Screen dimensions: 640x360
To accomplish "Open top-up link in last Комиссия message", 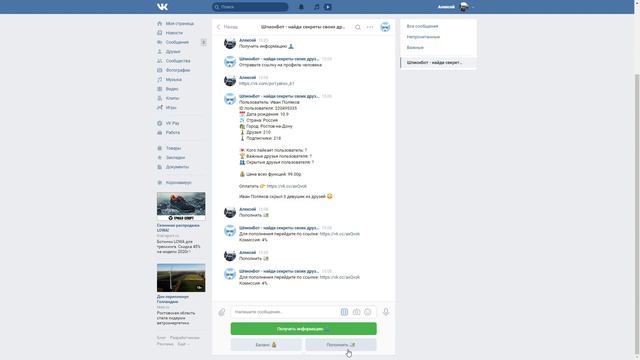I will 340,277.
